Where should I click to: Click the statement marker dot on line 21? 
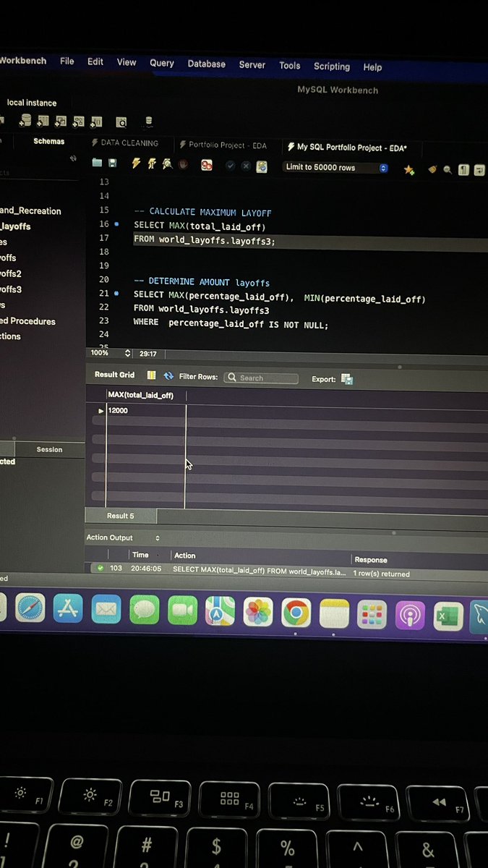[116, 293]
